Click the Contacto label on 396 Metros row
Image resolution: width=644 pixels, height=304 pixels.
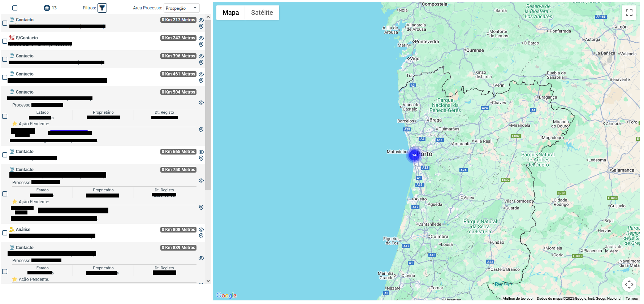pos(25,56)
